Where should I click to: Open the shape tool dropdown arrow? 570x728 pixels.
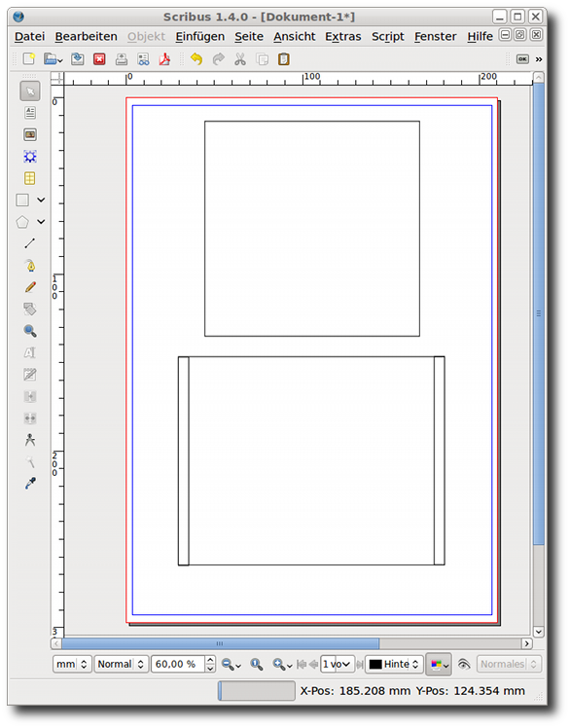click(x=41, y=200)
